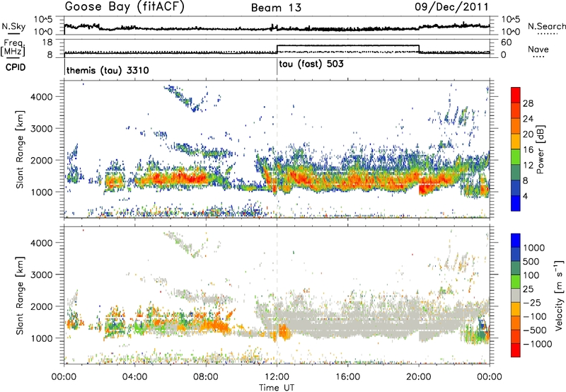The image size is (566, 392).
Task: Click the '20:00' time axis tick
Action: coord(419,377)
